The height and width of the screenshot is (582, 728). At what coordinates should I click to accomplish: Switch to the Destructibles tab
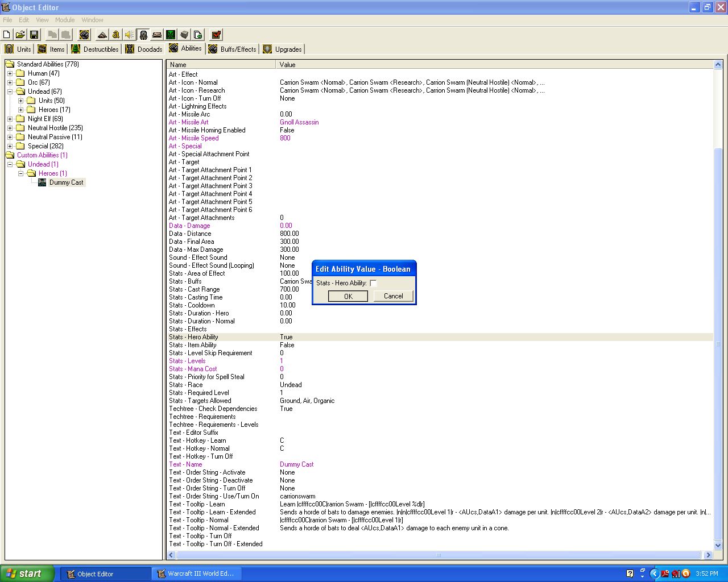(x=95, y=49)
